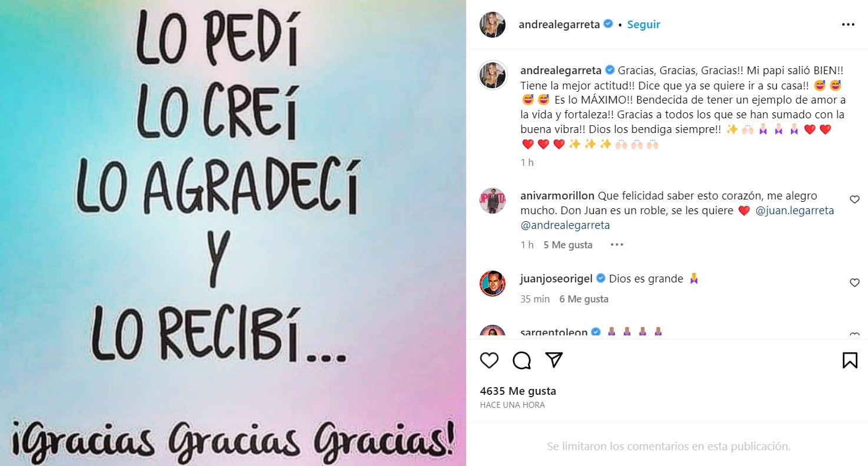Open juanjoseorigel's profile picture
Screen dimensions: 868x466
click(x=493, y=284)
